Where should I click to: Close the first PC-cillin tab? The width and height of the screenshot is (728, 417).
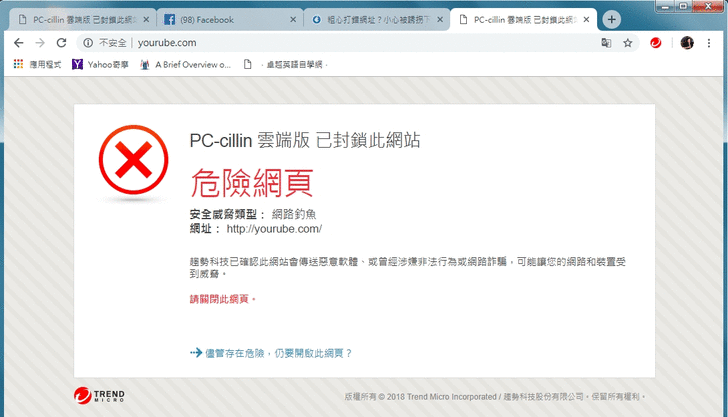[x=146, y=20]
